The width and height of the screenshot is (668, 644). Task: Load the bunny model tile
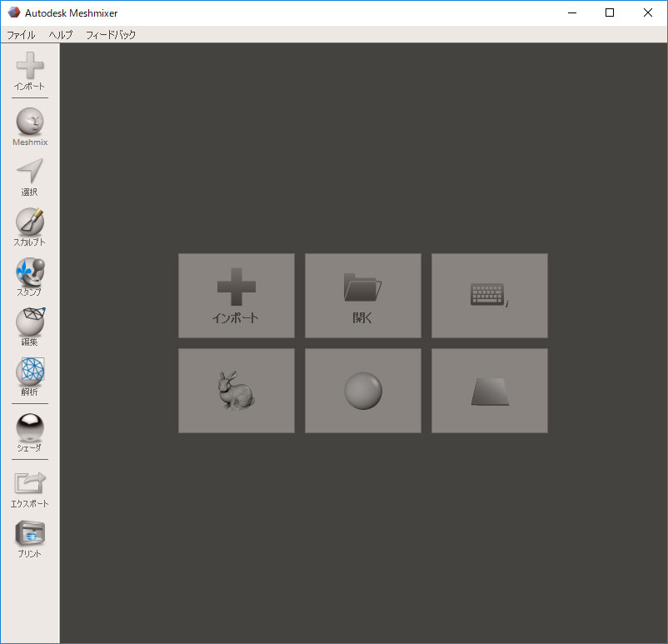click(x=236, y=391)
